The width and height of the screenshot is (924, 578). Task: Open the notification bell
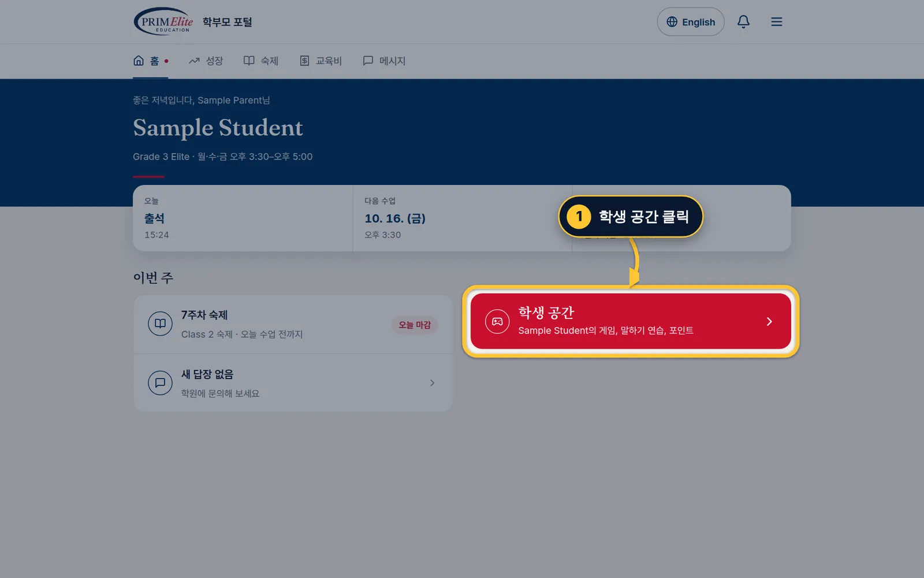tap(743, 22)
